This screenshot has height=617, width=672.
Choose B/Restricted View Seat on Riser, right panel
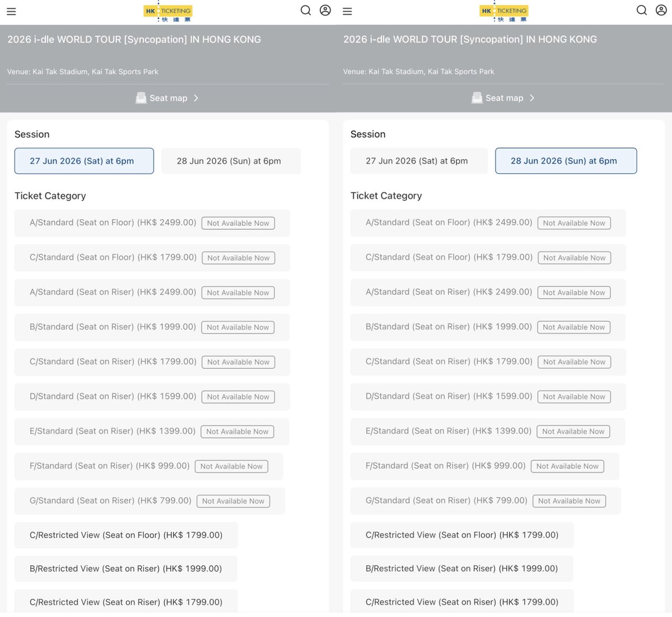click(x=462, y=568)
